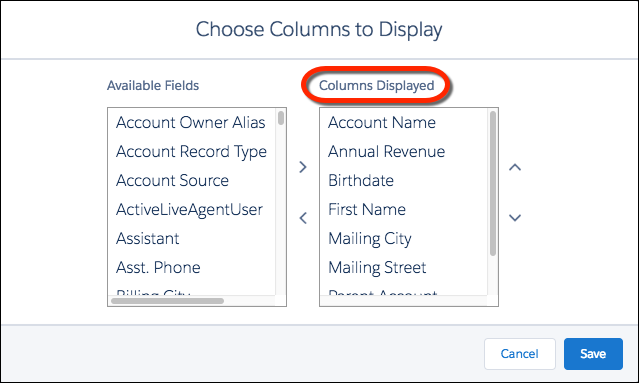Move selected column down with down arrow
This screenshot has width=639, height=383.
click(x=515, y=218)
